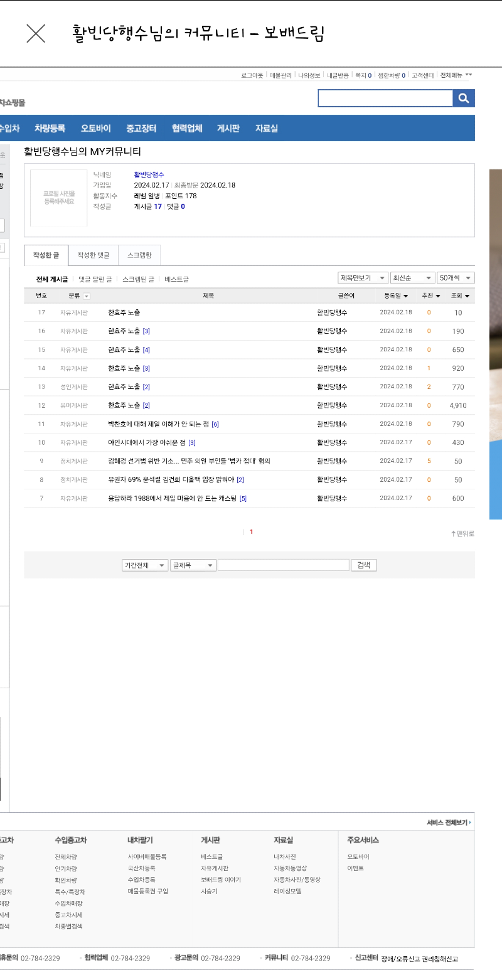Open post 김혜경 선거법 위반 기소
Screen dimensions: 502x980
point(189,461)
